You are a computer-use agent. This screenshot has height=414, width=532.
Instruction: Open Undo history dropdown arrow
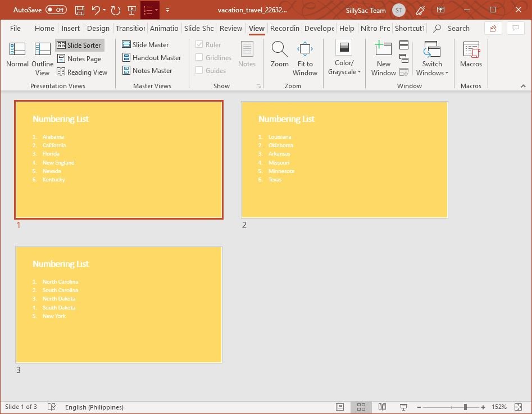pos(104,10)
